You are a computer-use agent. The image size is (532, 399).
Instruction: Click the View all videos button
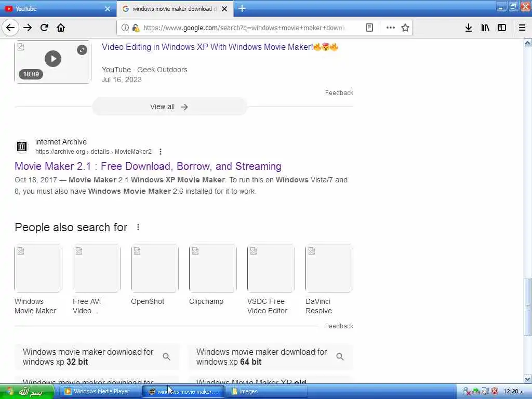(169, 107)
